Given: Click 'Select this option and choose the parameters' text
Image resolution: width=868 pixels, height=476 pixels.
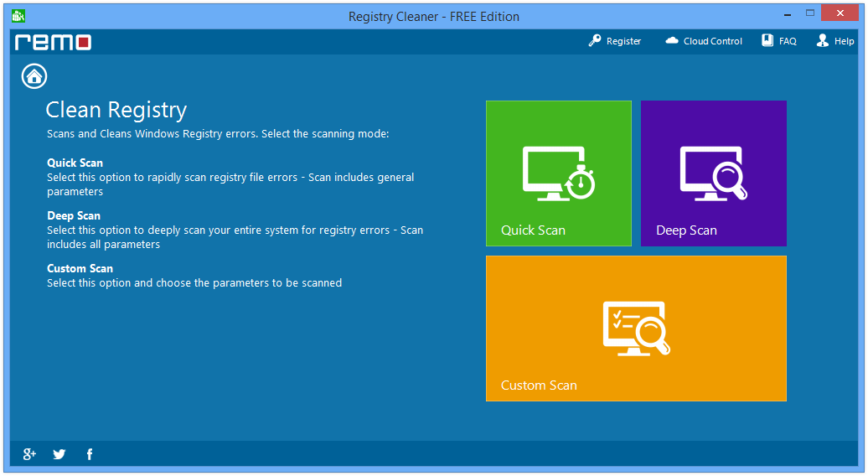Looking at the screenshot, I should coord(194,282).
